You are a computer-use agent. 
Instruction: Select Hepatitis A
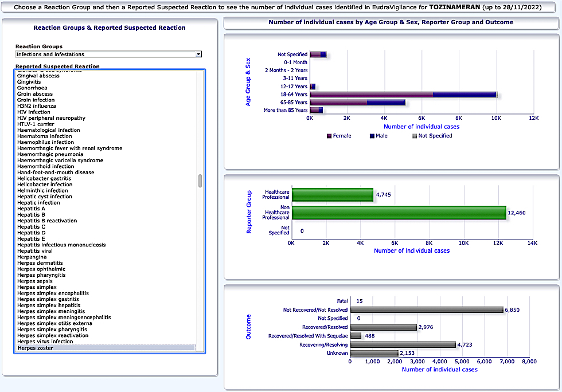point(31,209)
